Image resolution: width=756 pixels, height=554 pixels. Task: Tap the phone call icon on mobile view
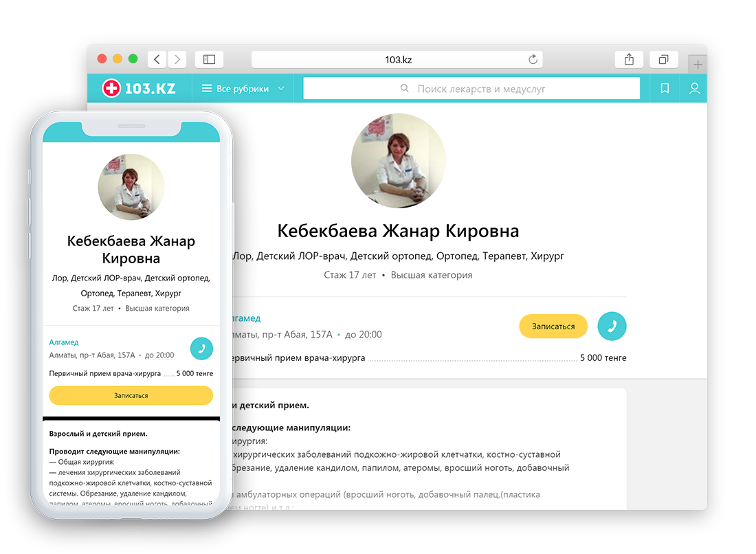(x=201, y=348)
